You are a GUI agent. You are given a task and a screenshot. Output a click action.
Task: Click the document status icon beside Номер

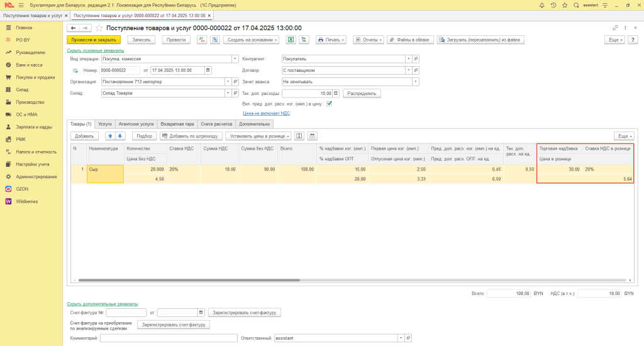click(75, 70)
